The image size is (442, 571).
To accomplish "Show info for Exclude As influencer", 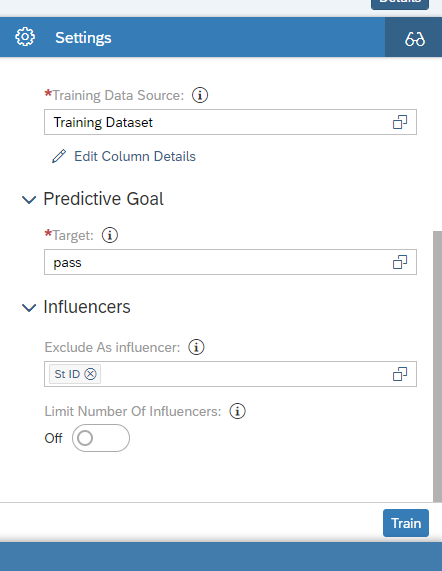I will click(196, 347).
